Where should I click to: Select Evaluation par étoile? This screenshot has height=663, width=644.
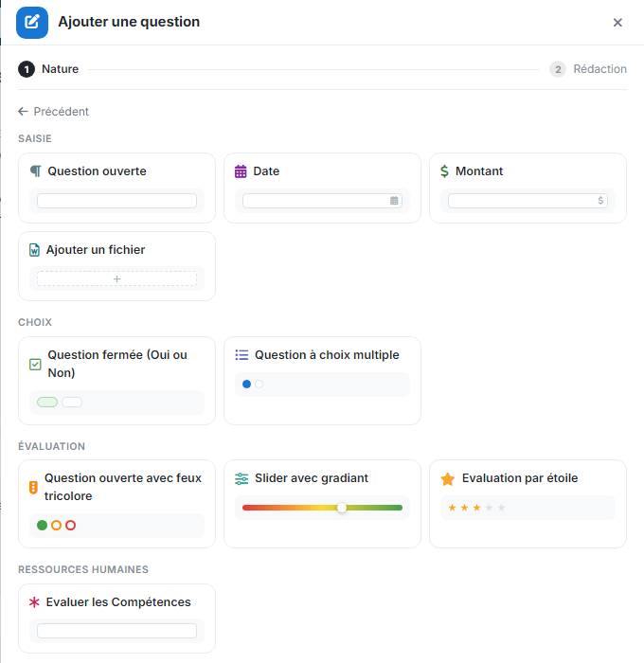tap(528, 504)
